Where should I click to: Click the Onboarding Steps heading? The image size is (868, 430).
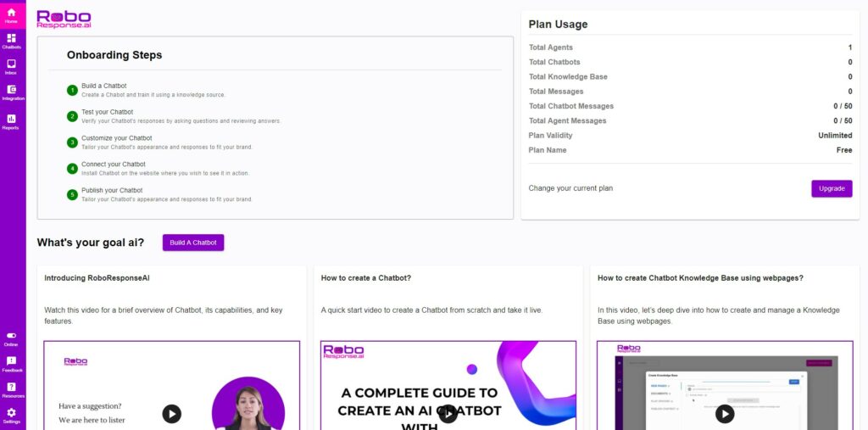click(x=114, y=55)
